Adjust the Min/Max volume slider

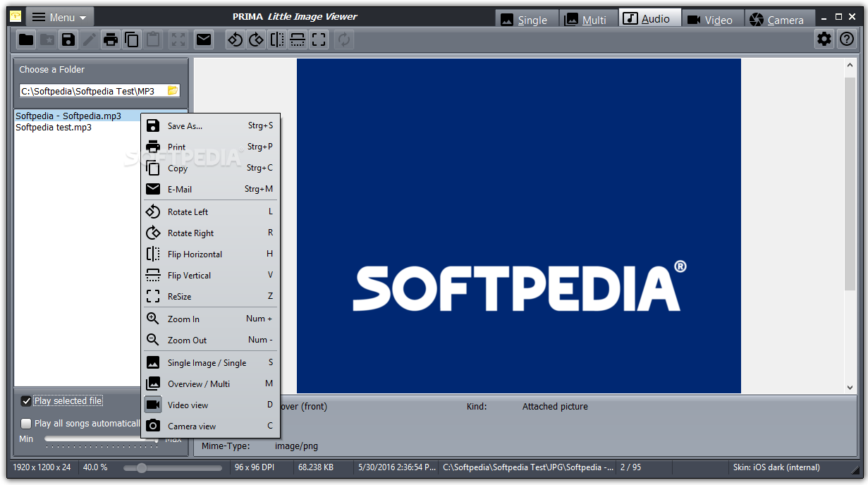tap(101, 439)
